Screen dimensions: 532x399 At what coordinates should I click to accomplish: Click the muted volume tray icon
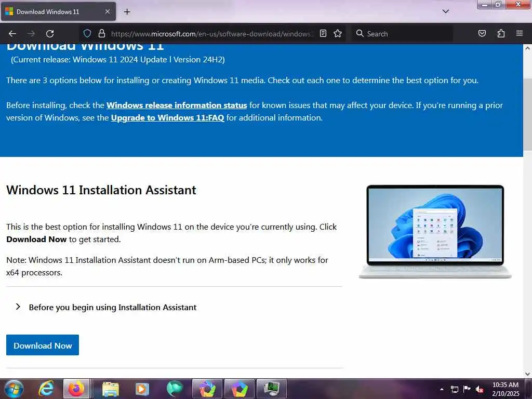click(x=480, y=389)
